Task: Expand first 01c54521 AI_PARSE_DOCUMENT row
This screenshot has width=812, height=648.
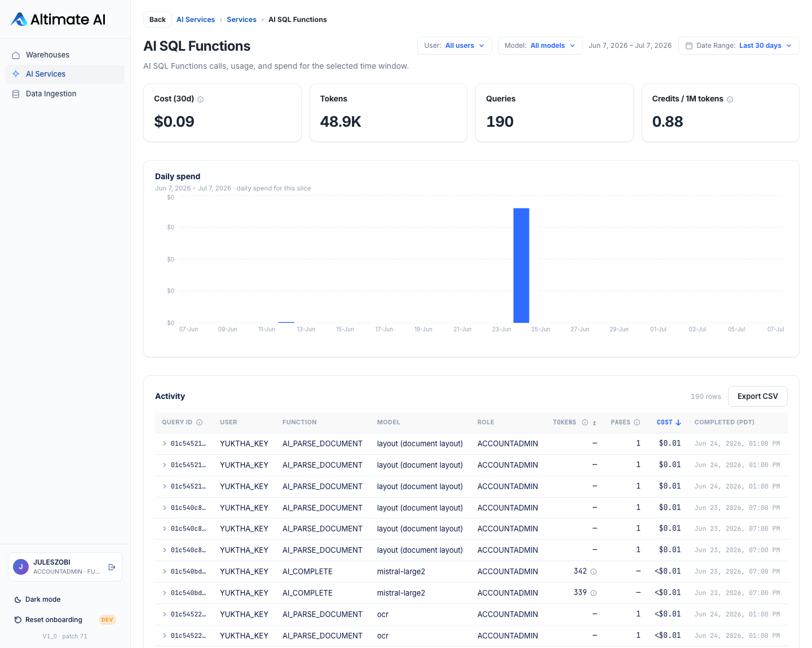Action: click(165, 444)
